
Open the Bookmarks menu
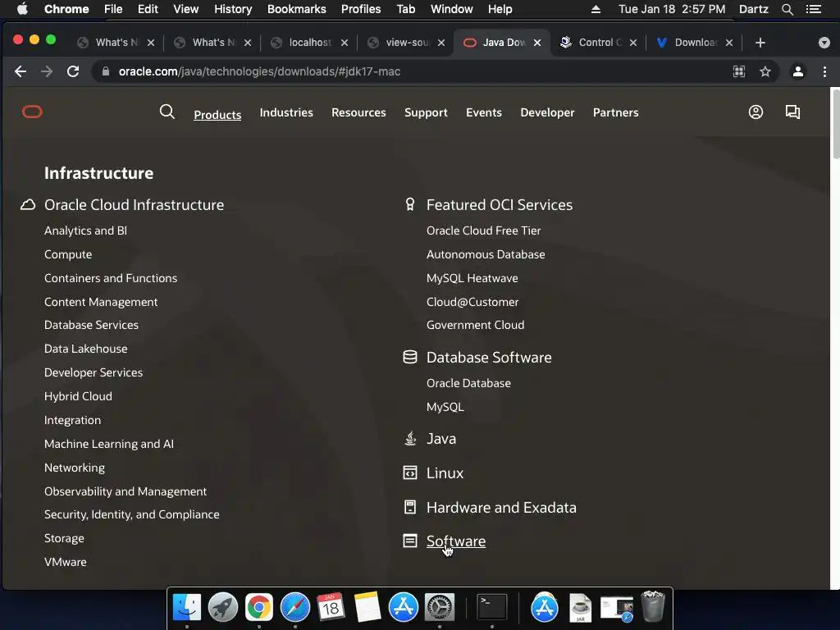[x=296, y=9]
